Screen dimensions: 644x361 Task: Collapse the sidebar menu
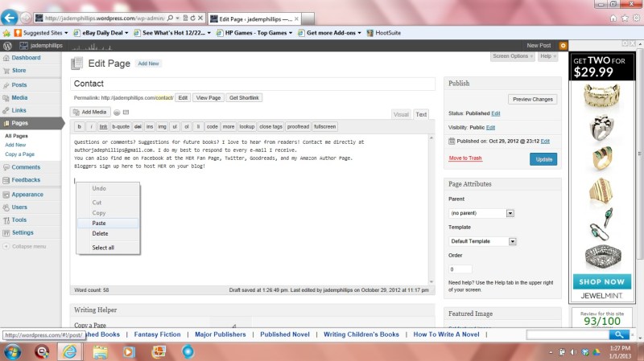coord(28,246)
